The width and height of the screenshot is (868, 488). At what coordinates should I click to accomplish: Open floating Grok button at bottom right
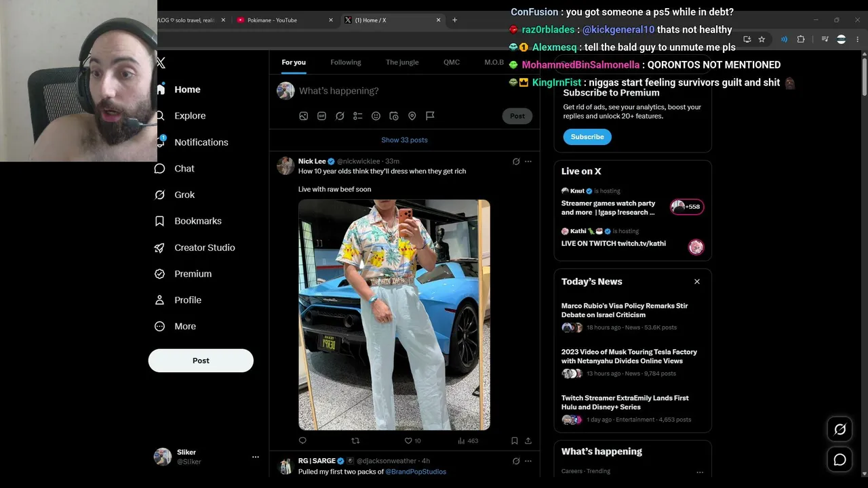tap(840, 429)
